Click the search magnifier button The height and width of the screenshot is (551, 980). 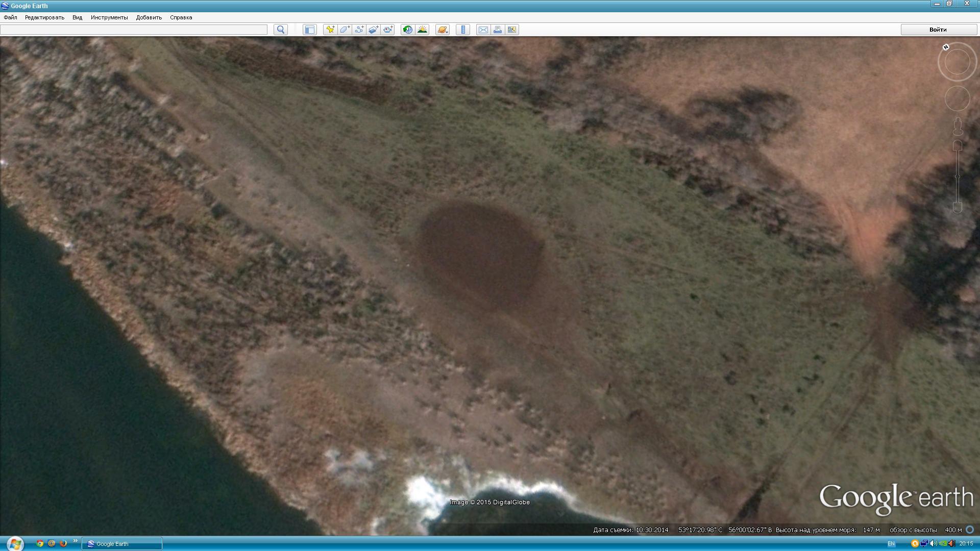click(x=281, y=30)
